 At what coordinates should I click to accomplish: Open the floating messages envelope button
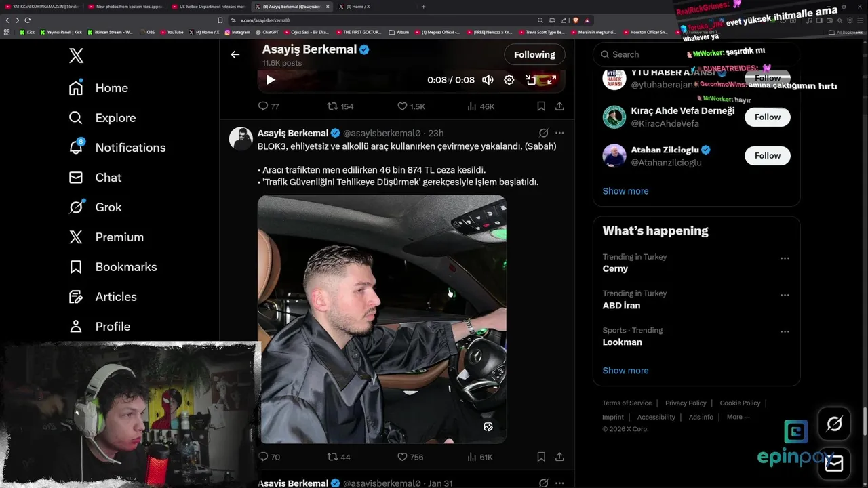pyautogui.click(x=834, y=464)
